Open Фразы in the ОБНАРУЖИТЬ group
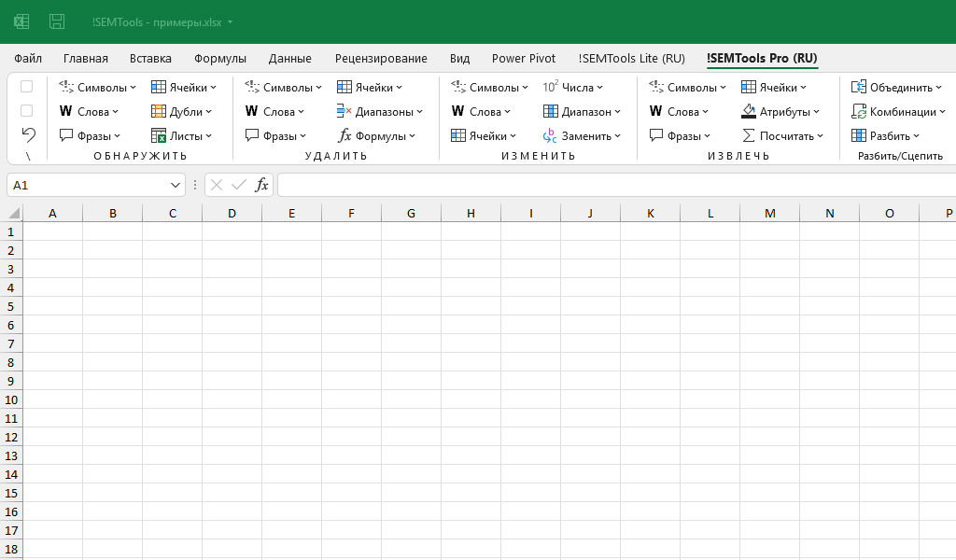This screenshot has height=560, width=956. [90, 136]
